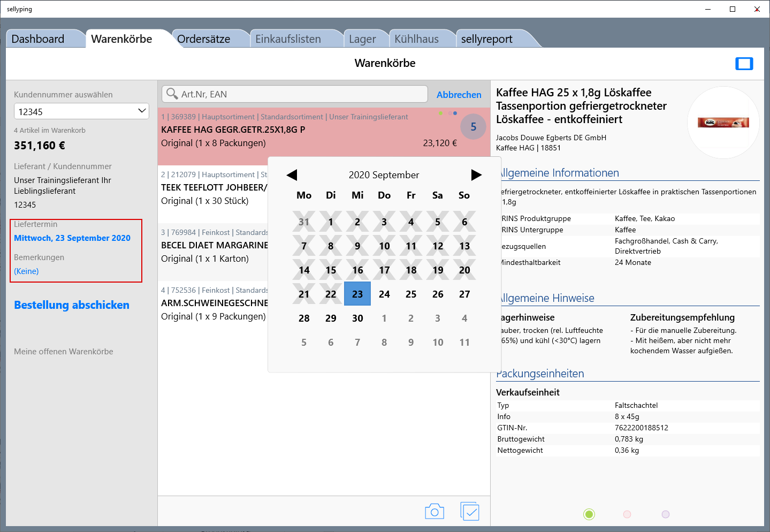Click quantity badge 5 on Kaffee HAG
This screenshot has height=532, width=770.
pos(473,127)
